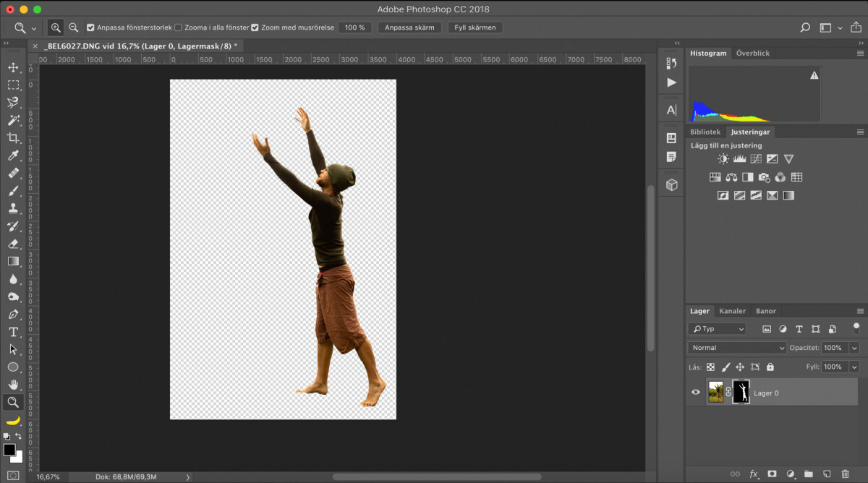The width and height of the screenshot is (868, 483).
Task: Choose the zoom in magnifier option
Action: click(x=56, y=27)
